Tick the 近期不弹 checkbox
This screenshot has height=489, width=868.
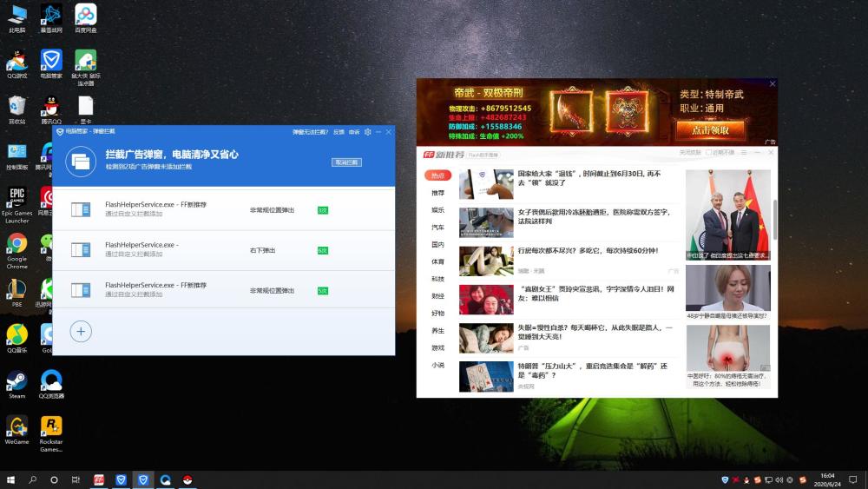[x=708, y=152]
